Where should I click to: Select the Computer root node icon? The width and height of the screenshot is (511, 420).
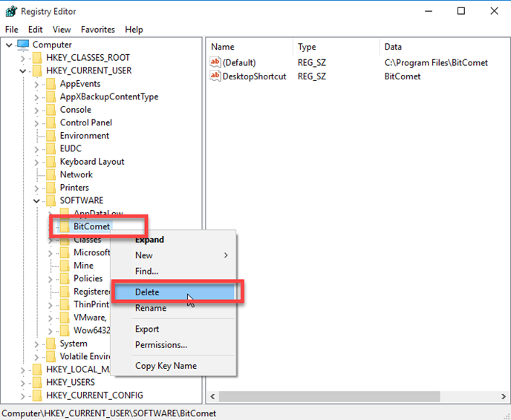point(23,45)
